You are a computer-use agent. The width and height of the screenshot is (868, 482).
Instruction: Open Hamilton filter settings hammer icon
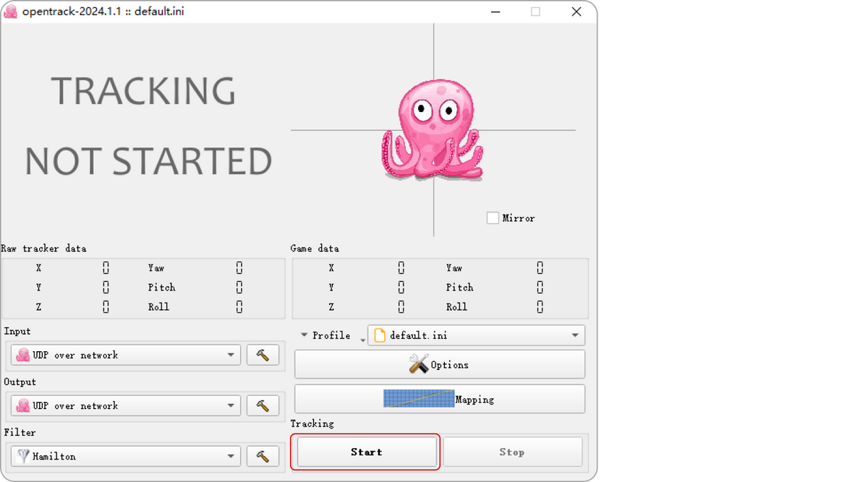[263, 456]
